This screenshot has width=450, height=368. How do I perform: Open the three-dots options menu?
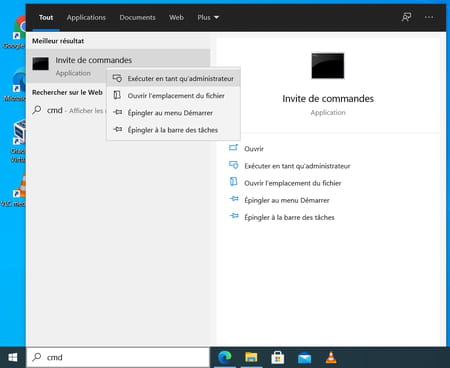pos(429,17)
